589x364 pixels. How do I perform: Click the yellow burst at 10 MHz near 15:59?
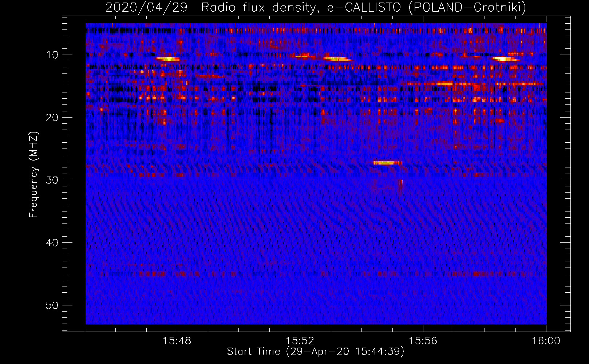(x=505, y=59)
